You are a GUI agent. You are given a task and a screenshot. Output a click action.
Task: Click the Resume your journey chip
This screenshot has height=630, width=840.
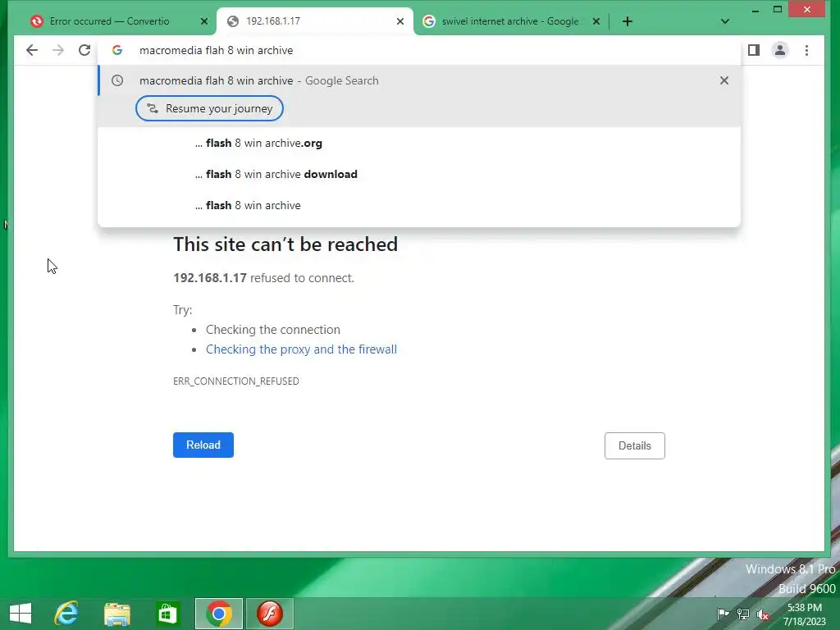(209, 108)
